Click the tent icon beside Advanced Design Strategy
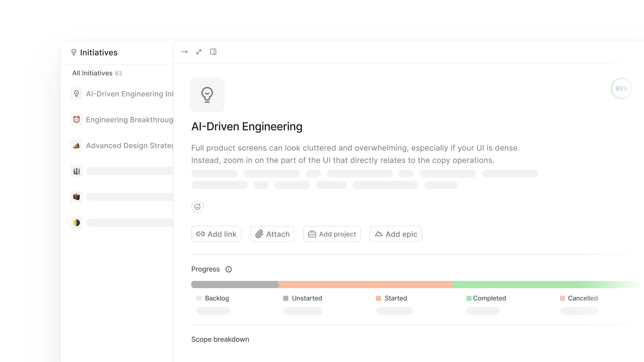The width and height of the screenshot is (644, 362). tap(76, 145)
